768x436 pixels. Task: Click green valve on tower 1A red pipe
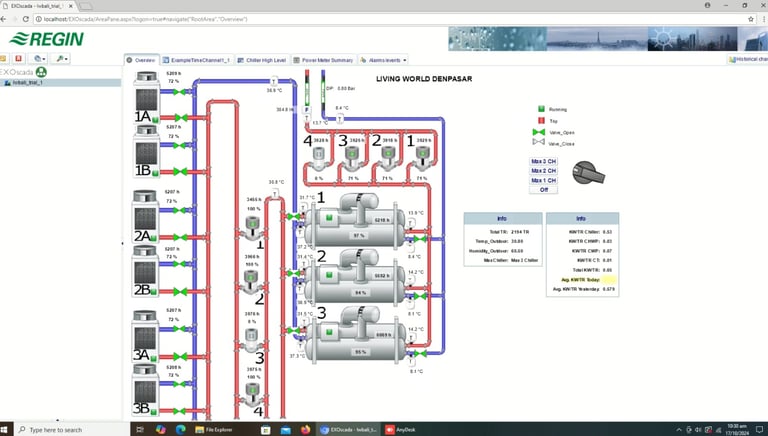coord(181,118)
